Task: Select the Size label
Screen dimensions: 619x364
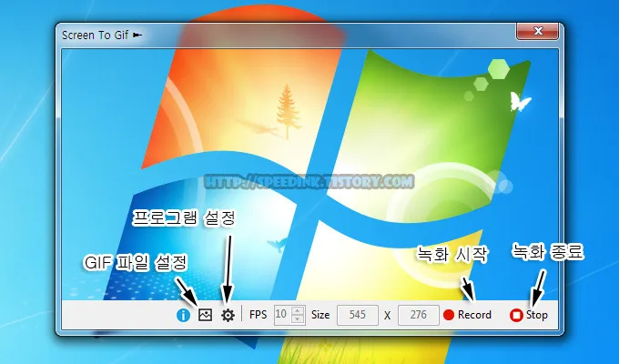Action: tap(320, 315)
